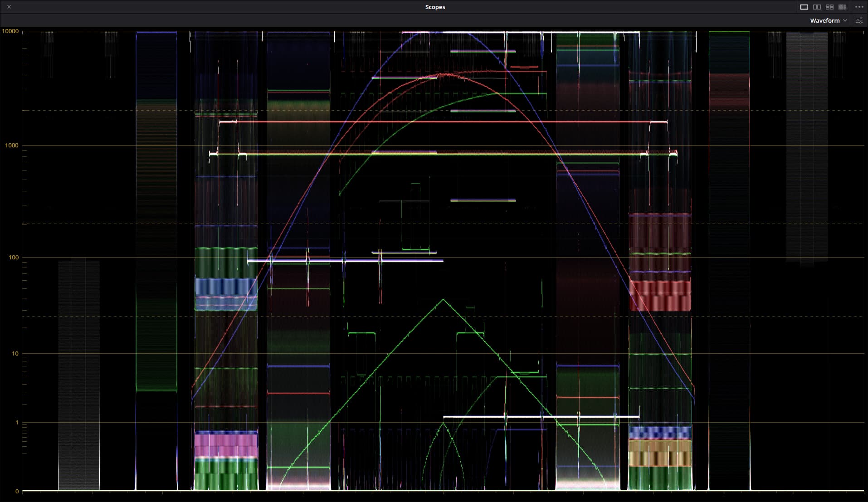Click the 1000 scale label
Viewport: 868px width, 502px height.
tap(12, 146)
